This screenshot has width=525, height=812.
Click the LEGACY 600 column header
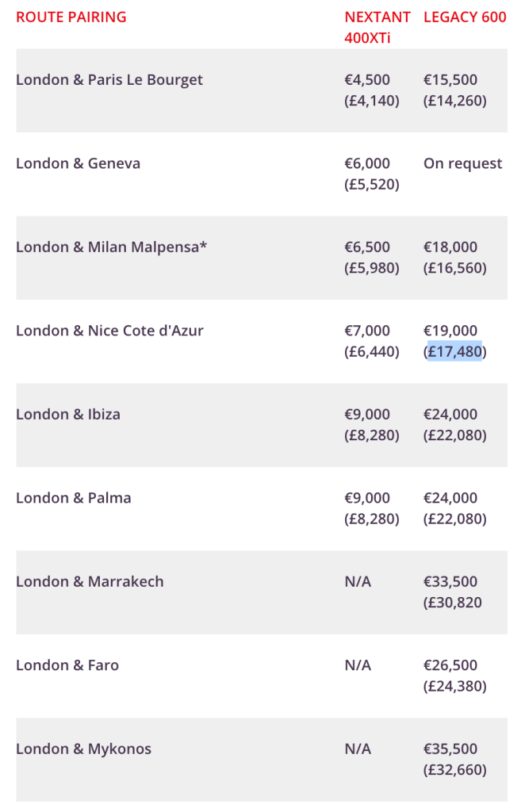pos(465,17)
